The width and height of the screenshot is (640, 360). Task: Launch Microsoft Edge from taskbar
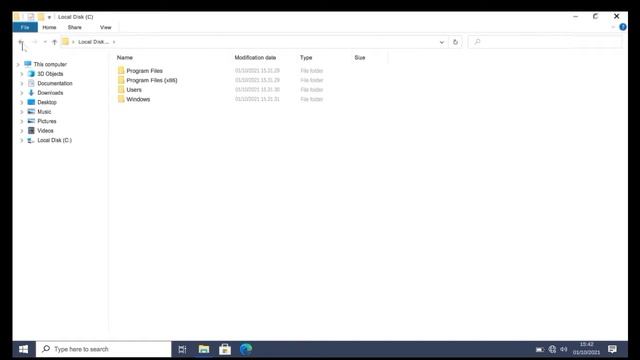[246, 349]
